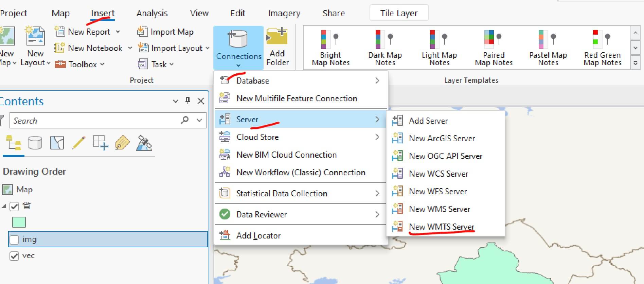Select List By Drawing Order icon

13,143
